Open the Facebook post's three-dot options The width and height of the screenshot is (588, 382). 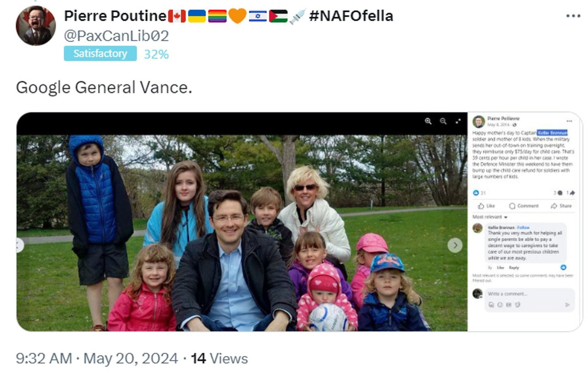pos(569,121)
